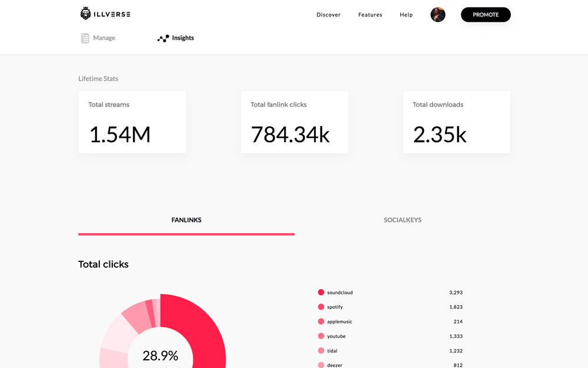Screen dimensions: 588x368
Task: Open the Manage clipboard icon
Action: tap(85, 38)
